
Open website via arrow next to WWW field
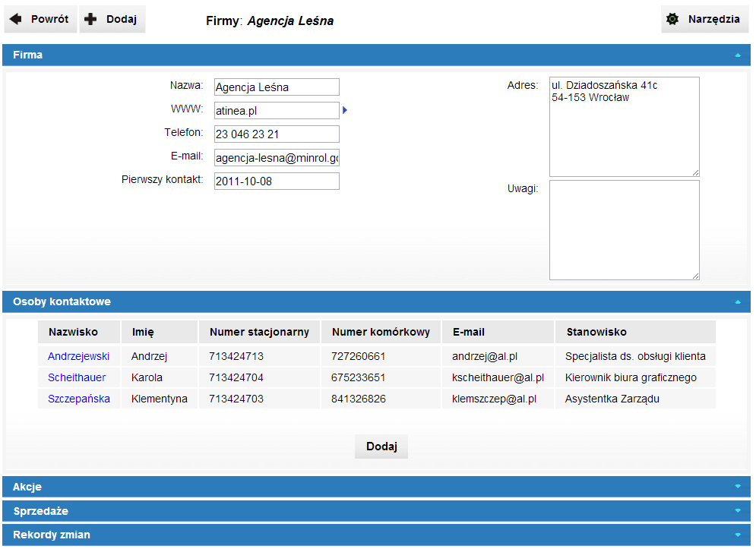point(345,110)
